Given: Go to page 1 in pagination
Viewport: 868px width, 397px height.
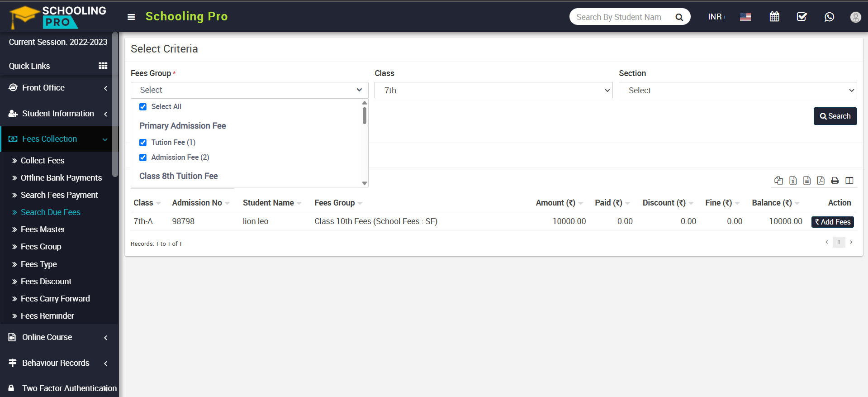Looking at the screenshot, I should tap(839, 242).
